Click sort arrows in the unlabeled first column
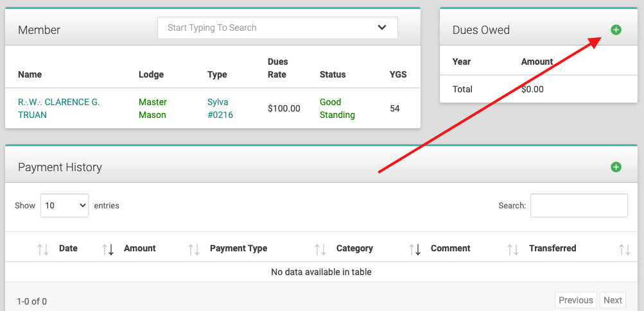Image resolution: width=644 pixels, height=311 pixels. tap(43, 249)
